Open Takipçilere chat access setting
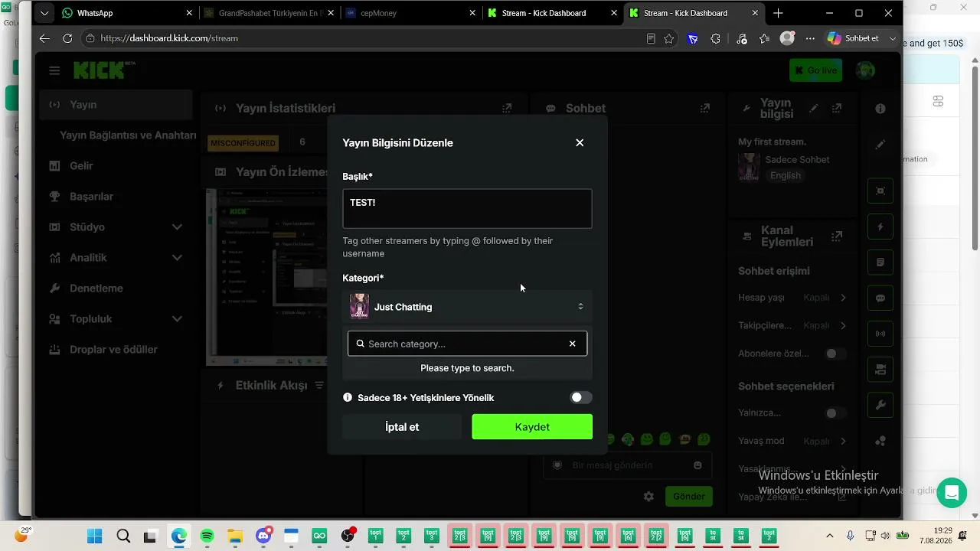 click(x=792, y=325)
